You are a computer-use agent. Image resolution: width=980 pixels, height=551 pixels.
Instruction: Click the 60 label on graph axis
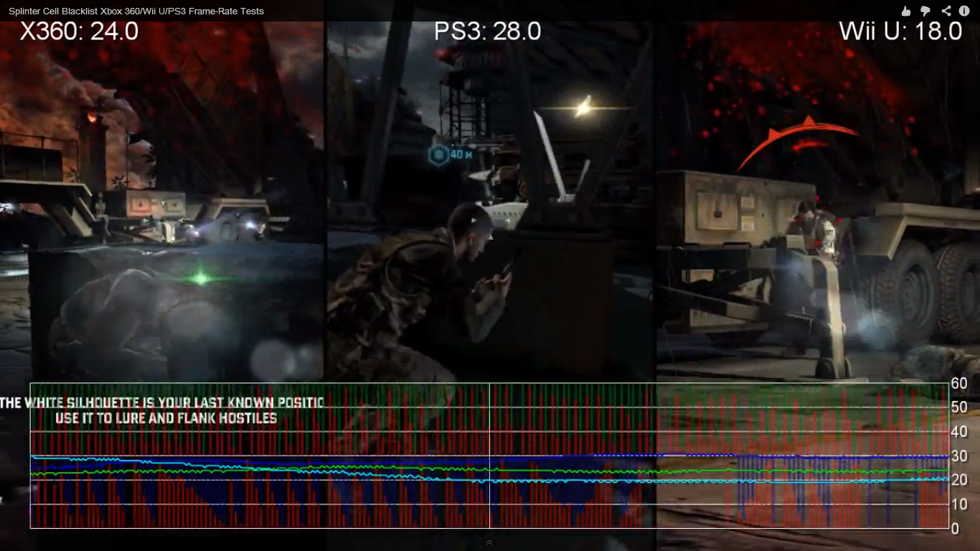pos(959,383)
